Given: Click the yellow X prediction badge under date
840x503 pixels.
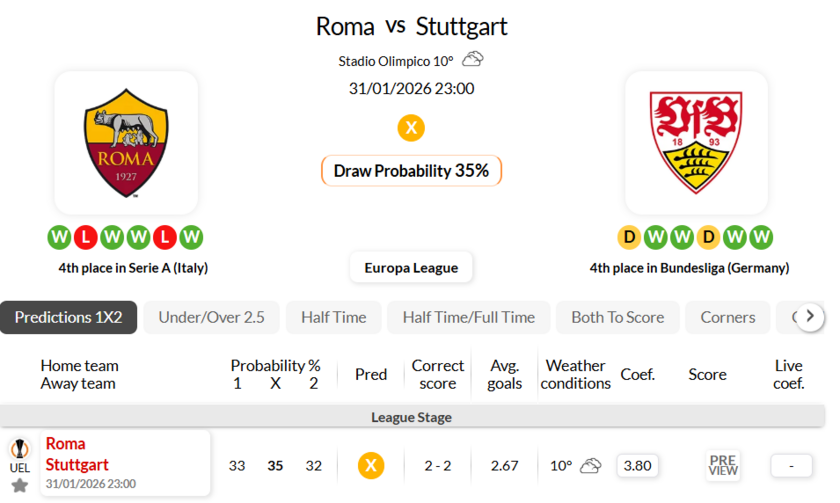Looking at the screenshot, I should coord(411,128).
